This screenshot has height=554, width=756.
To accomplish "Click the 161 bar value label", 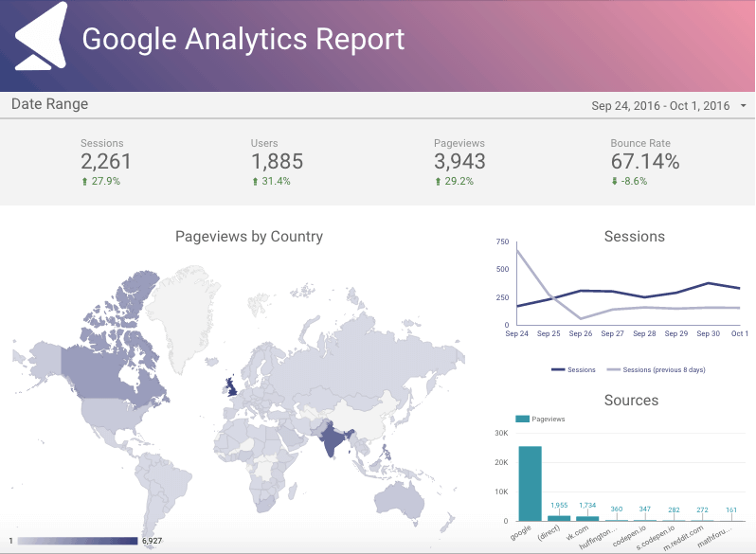I will click(x=731, y=509).
